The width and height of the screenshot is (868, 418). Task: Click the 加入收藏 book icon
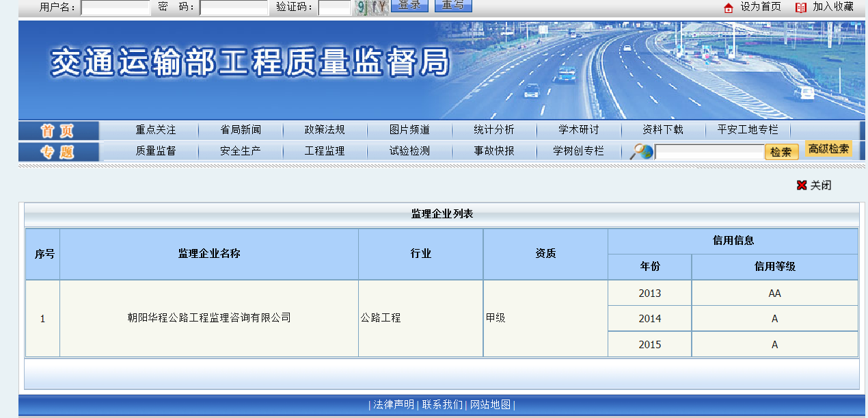800,8
